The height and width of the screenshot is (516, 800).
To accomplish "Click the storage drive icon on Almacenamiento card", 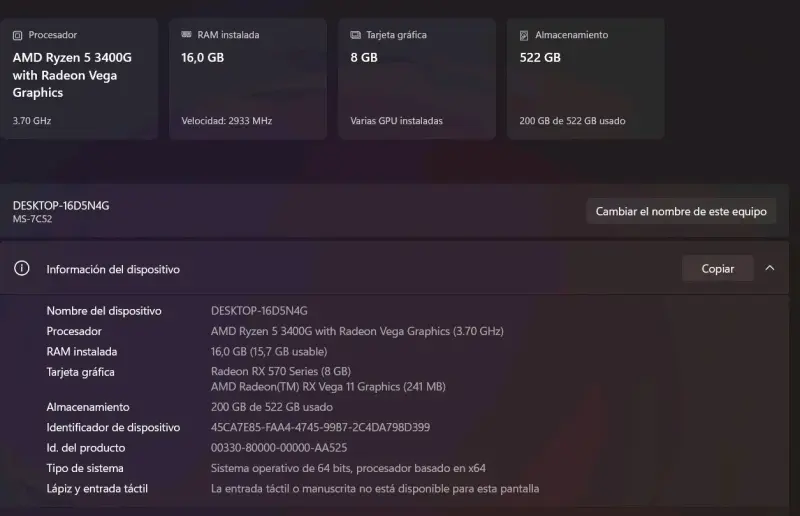I will point(524,35).
